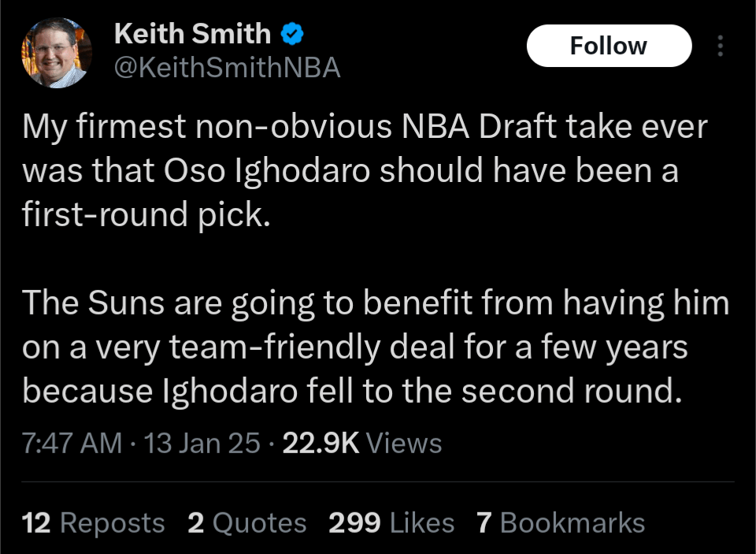
Task: Show the 299 Likes list
Action: 391,522
